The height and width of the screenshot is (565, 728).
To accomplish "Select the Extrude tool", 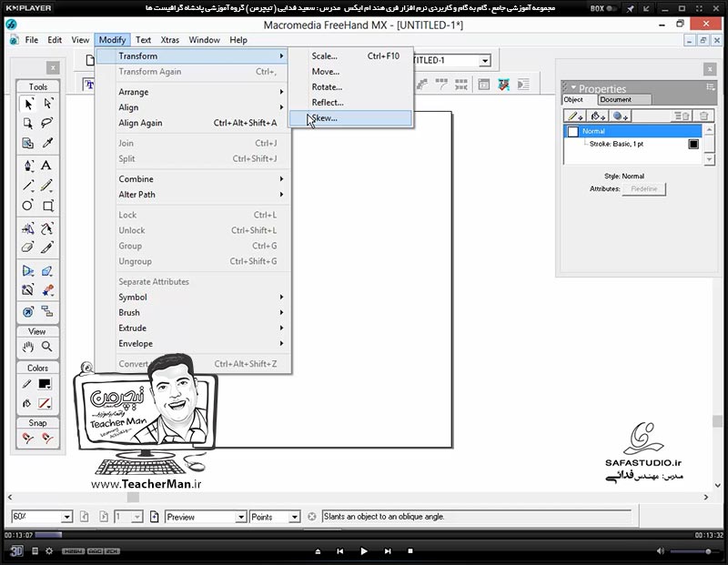I will pyautogui.click(x=47, y=270).
